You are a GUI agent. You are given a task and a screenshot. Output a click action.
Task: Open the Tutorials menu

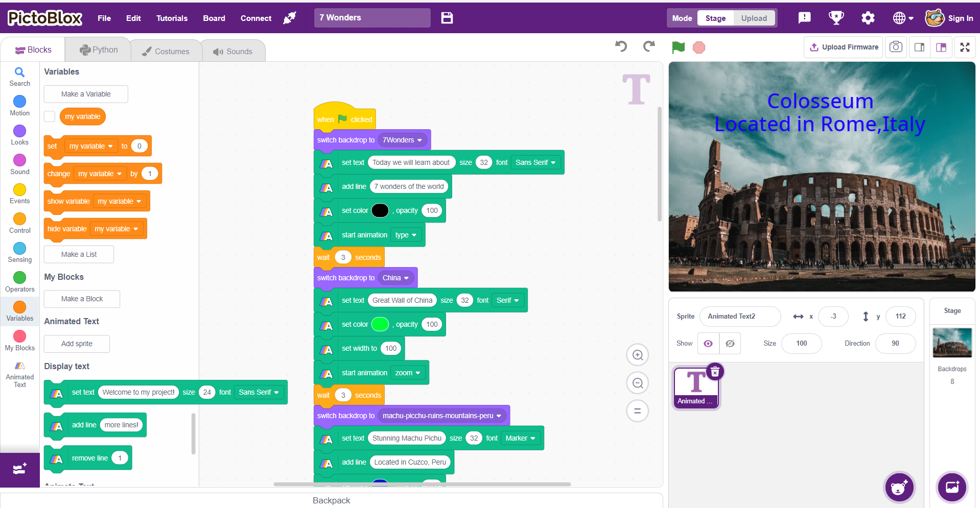(x=172, y=18)
